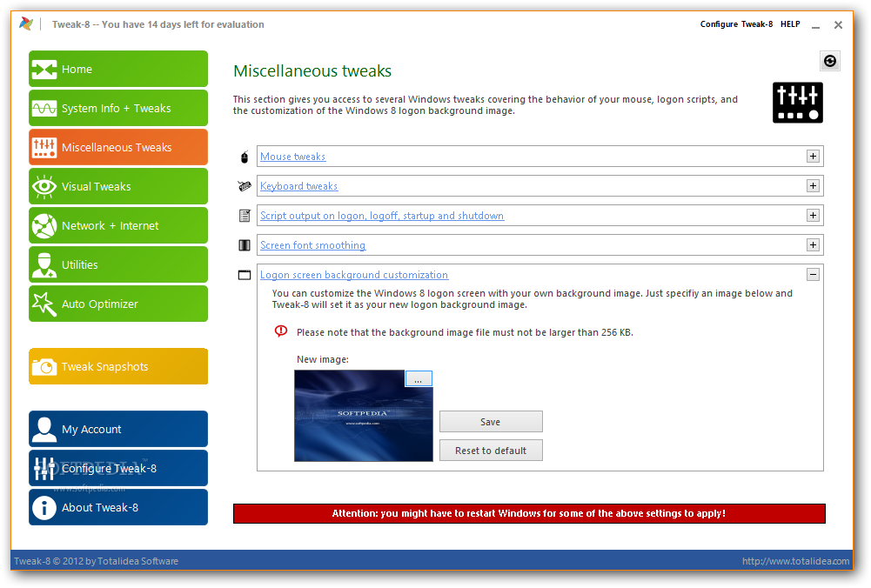This screenshot has height=588, width=871.
Task: Click the font smoothing icon
Action: pos(245,245)
